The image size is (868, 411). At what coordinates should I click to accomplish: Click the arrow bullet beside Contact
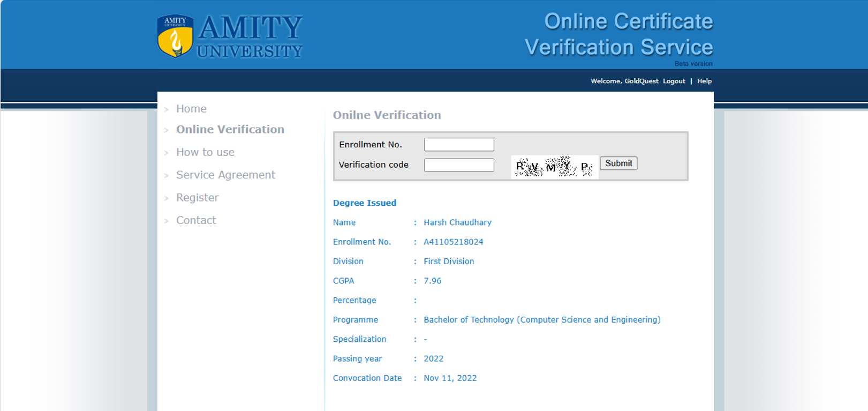167,221
